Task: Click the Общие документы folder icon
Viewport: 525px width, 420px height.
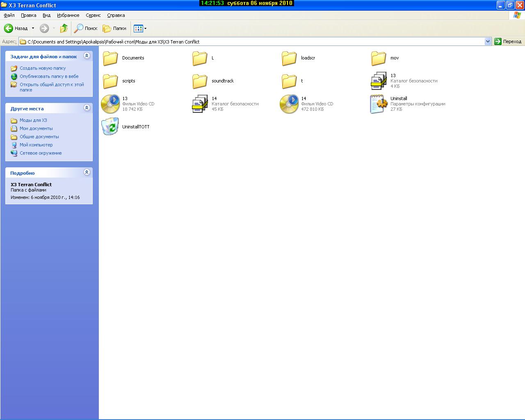Action: click(x=14, y=137)
